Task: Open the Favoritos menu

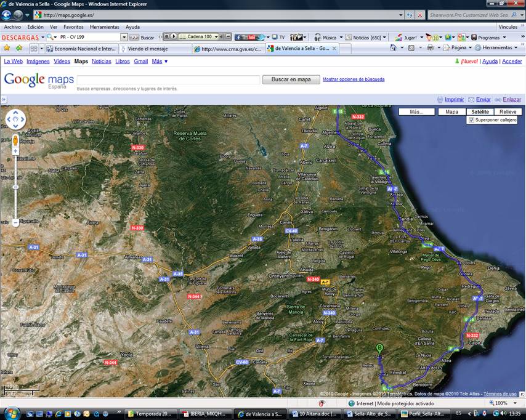Action: pyautogui.click(x=73, y=27)
